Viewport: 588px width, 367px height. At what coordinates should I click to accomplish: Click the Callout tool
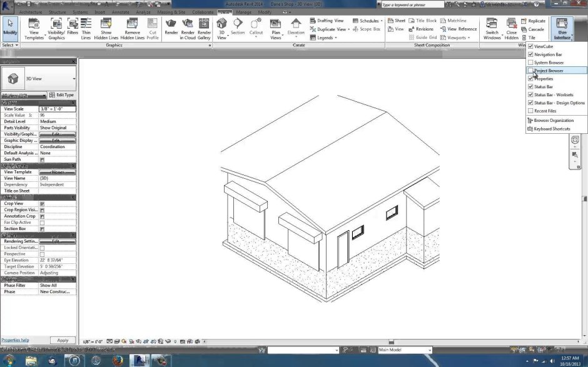click(x=256, y=28)
